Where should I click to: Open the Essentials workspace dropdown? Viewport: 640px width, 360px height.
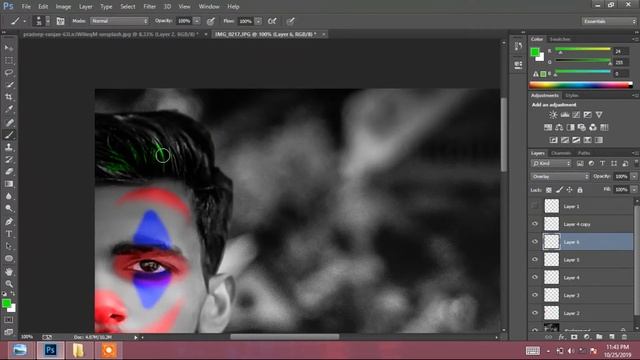coord(609,21)
